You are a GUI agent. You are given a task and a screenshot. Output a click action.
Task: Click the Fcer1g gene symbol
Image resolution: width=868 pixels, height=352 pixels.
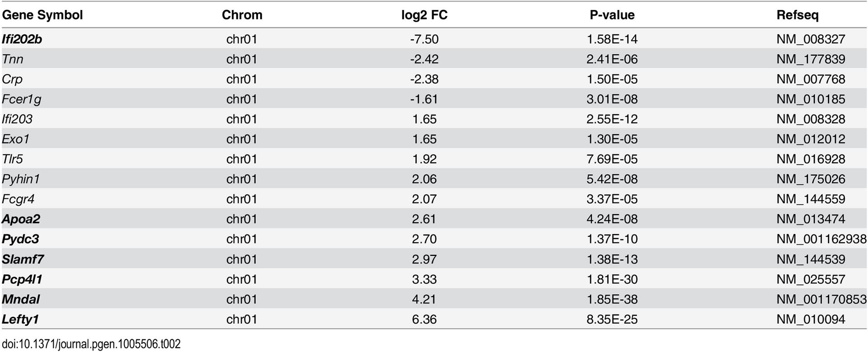(21, 99)
